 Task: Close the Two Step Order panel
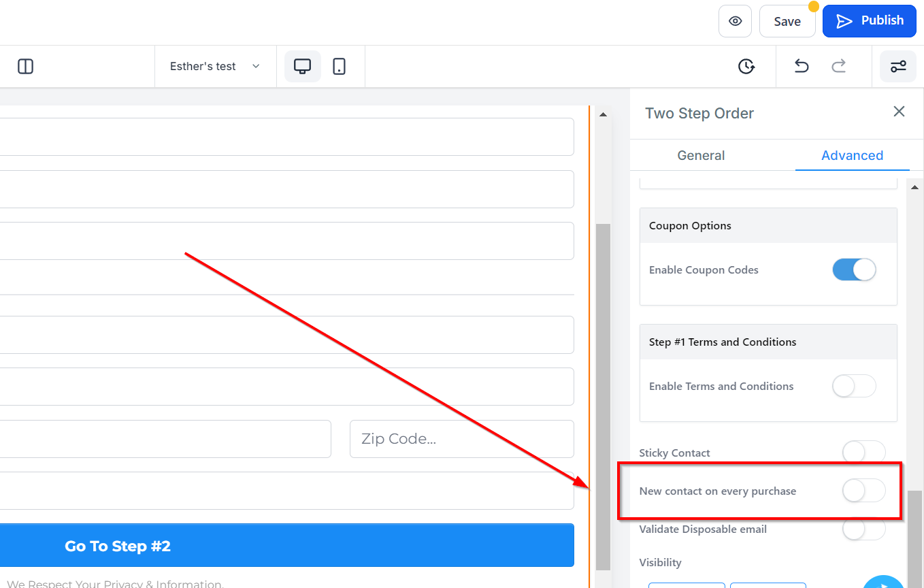pos(899,112)
